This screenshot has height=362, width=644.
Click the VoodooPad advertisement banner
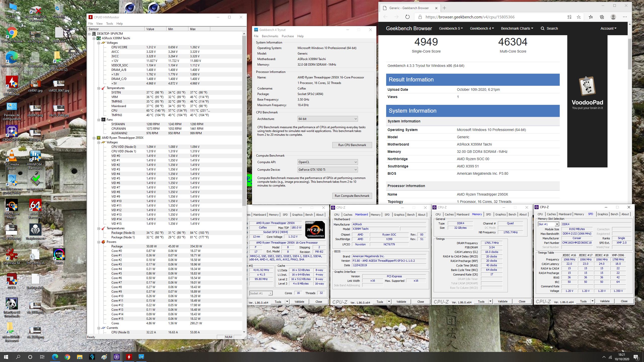[x=587, y=101]
